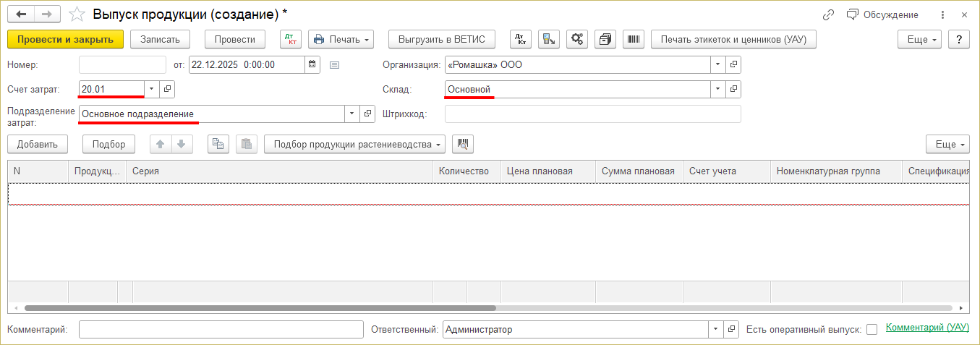Image resolution: width=980 pixels, height=345 pixels.
Task: Click the Цена плановая column header
Action: (547, 171)
